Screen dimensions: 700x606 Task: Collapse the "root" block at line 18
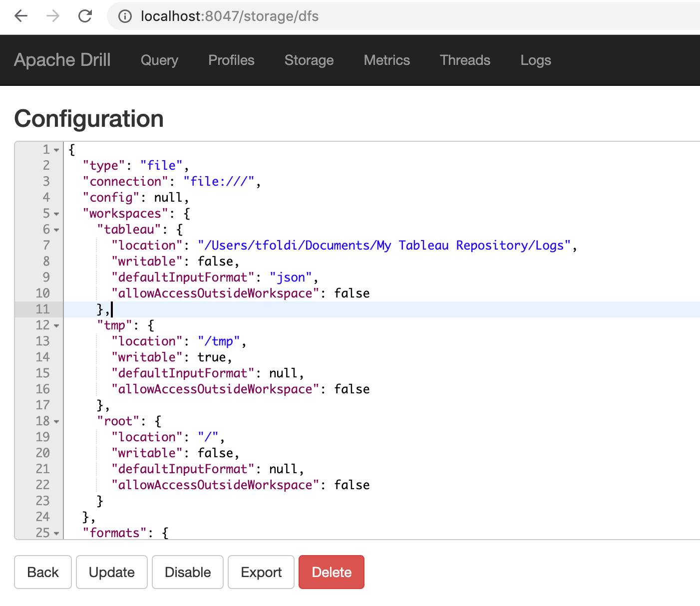(x=56, y=421)
